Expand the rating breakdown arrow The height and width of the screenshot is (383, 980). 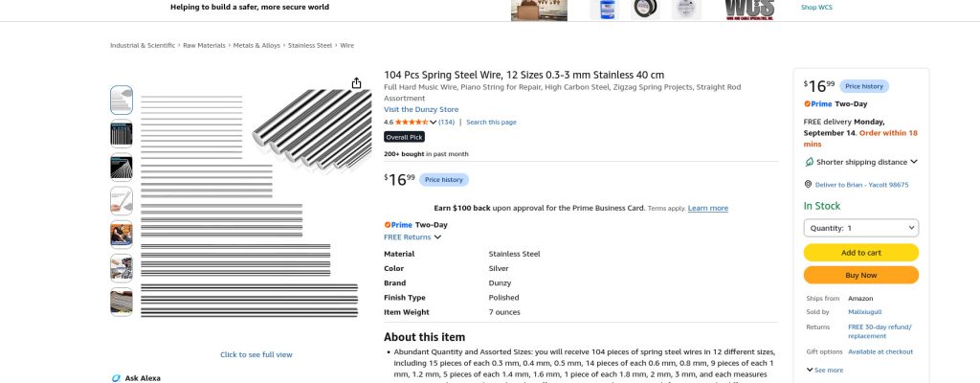point(433,122)
